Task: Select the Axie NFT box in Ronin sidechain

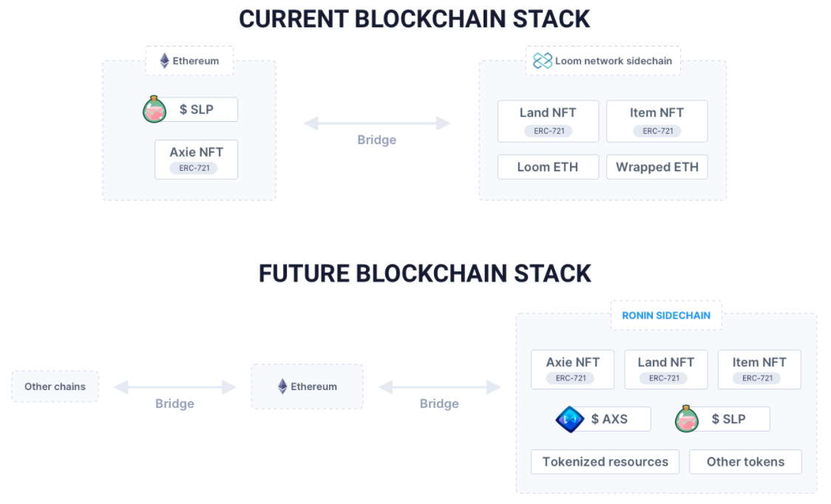Action: pyautogui.click(x=573, y=370)
